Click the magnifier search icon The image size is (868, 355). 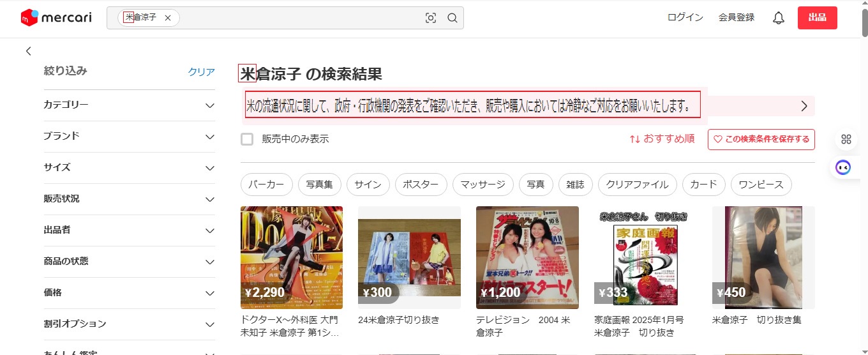(x=453, y=18)
